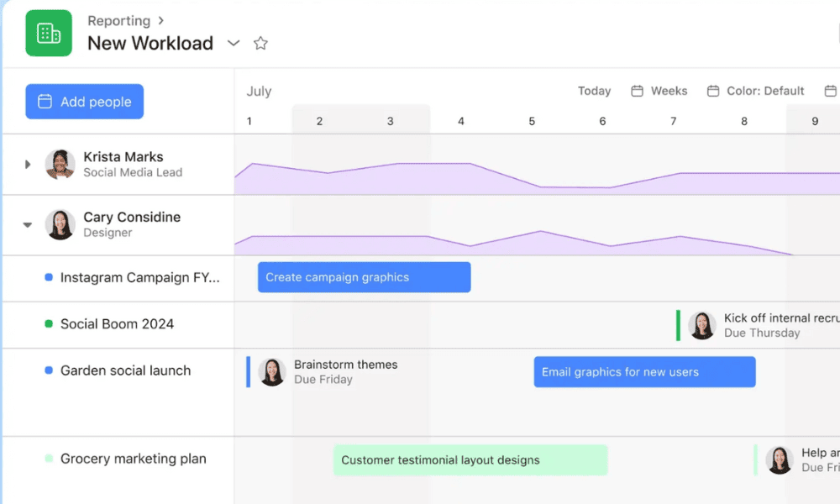This screenshot has width=840, height=504.
Task: Select the Social Boom 2024 project
Action: click(x=117, y=324)
